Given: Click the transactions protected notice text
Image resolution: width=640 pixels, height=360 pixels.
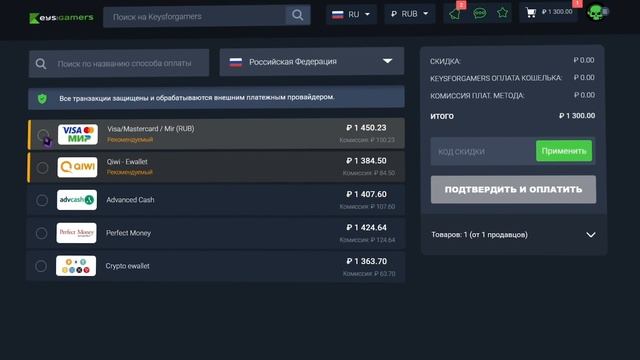Looking at the screenshot, I should click(197, 98).
